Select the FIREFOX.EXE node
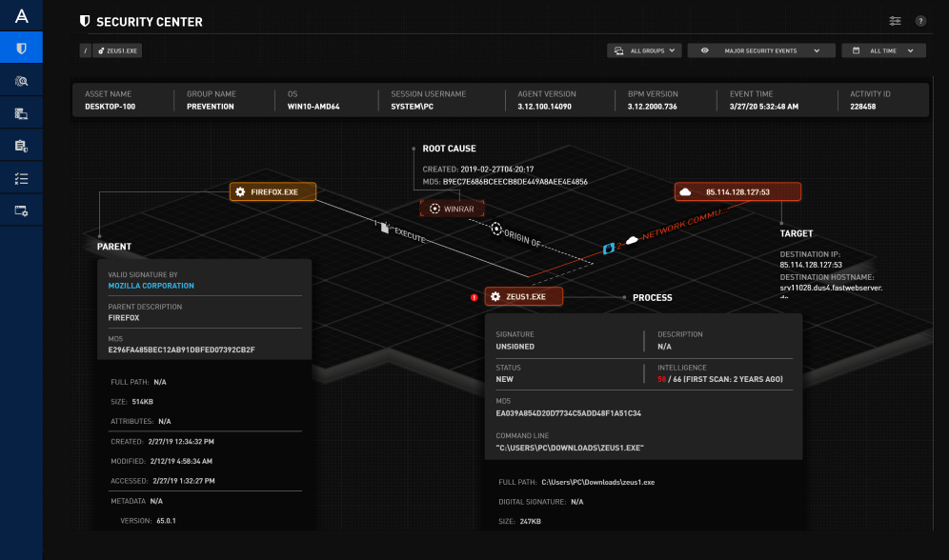The width and height of the screenshot is (949, 560). point(273,191)
